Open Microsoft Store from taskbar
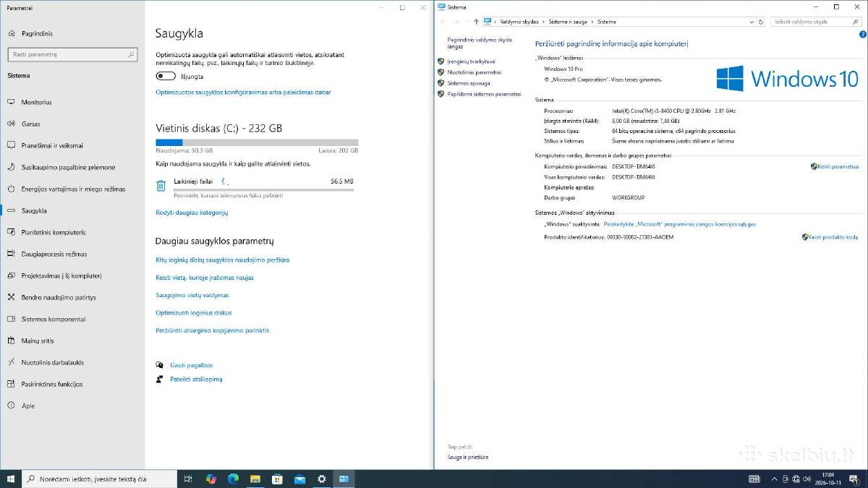868x488 pixels. 277,479
